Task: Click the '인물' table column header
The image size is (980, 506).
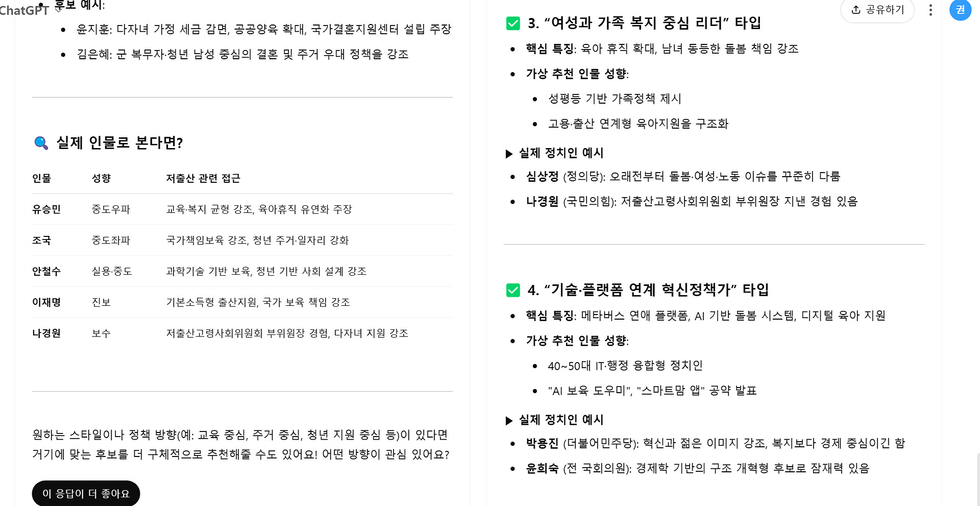Action: [41, 178]
